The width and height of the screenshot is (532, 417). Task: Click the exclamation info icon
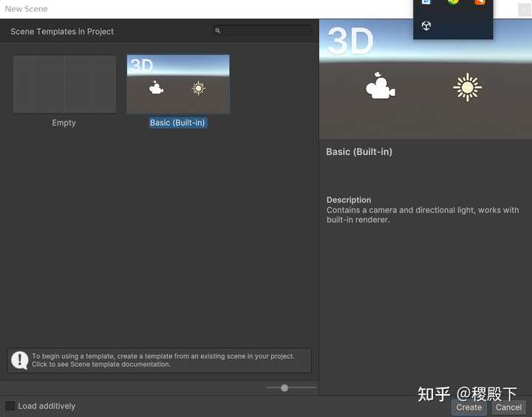tap(20, 360)
